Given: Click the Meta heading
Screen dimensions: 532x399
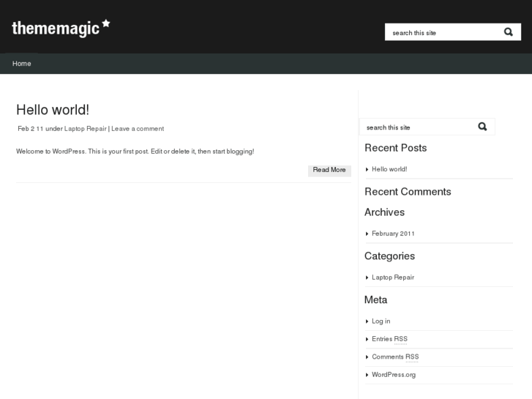Looking at the screenshot, I should point(375,300).
